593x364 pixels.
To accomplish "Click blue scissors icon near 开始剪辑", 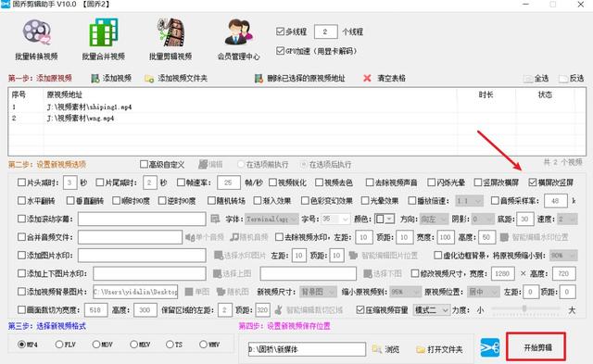I will 490,347.
